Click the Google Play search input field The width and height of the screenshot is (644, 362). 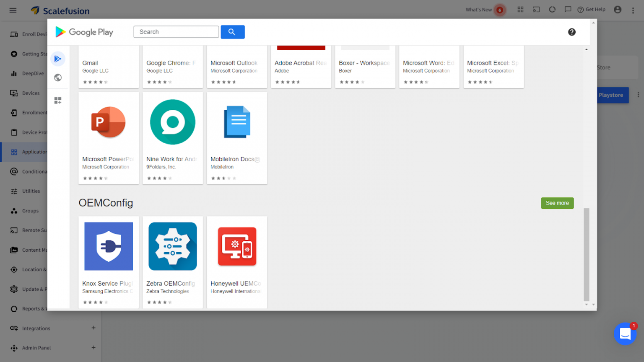click(x=176, y=31)
